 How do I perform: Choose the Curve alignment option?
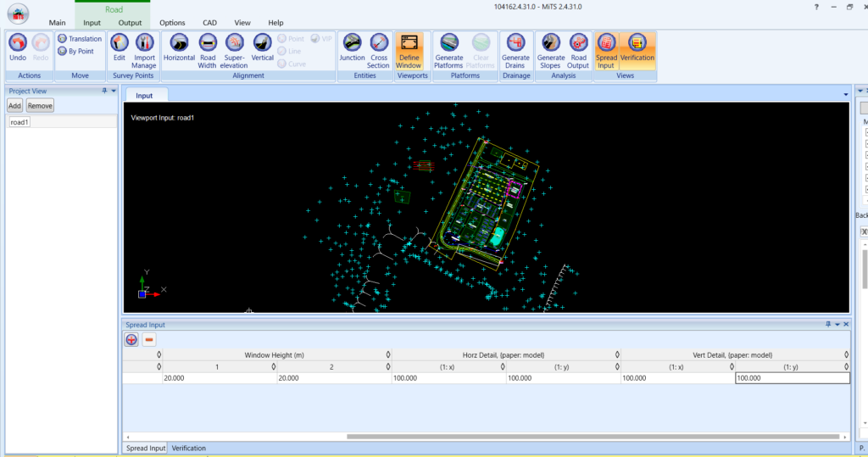point(292,64)
